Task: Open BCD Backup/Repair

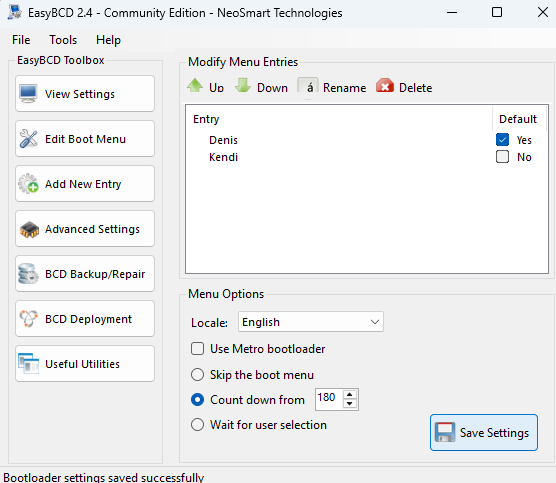Action: click(85, 274)
